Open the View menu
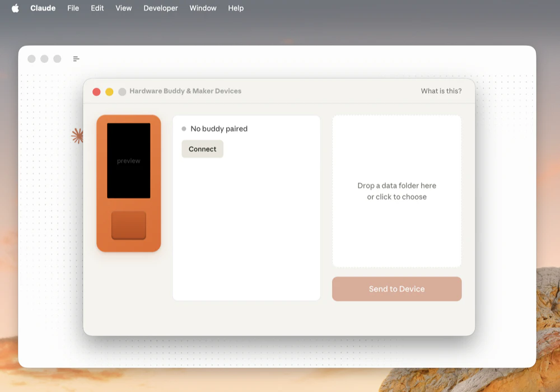The width and height of the screenshot is (560, 392). tap(123, 8)
